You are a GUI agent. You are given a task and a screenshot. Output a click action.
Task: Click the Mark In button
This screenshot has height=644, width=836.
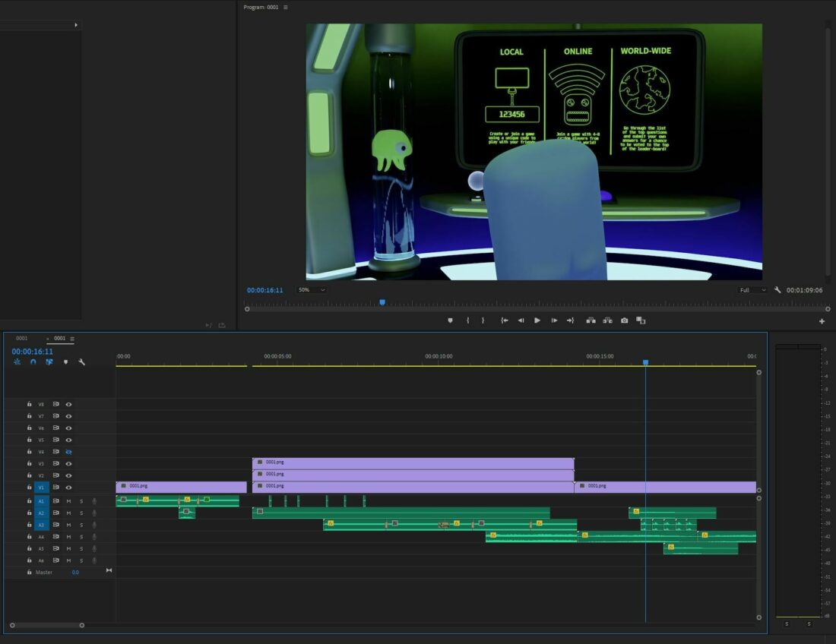tap(467, 320)
